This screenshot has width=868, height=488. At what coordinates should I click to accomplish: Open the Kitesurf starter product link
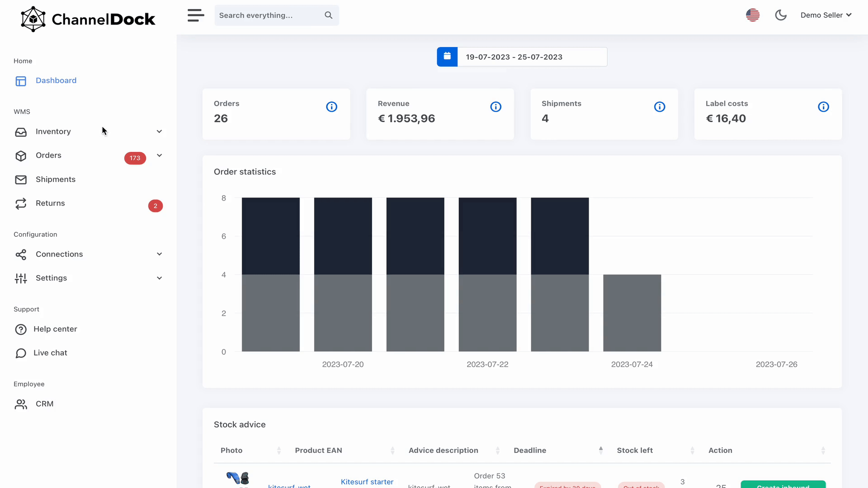367,482
